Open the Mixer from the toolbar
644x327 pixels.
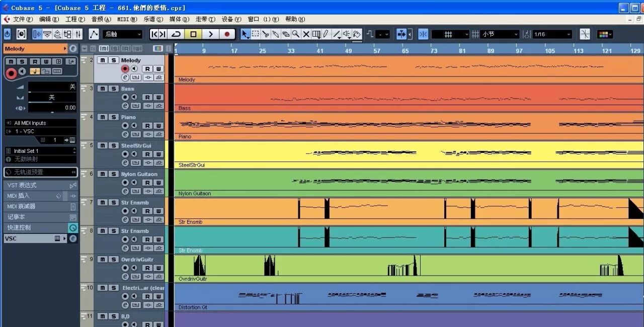[78, 34]
